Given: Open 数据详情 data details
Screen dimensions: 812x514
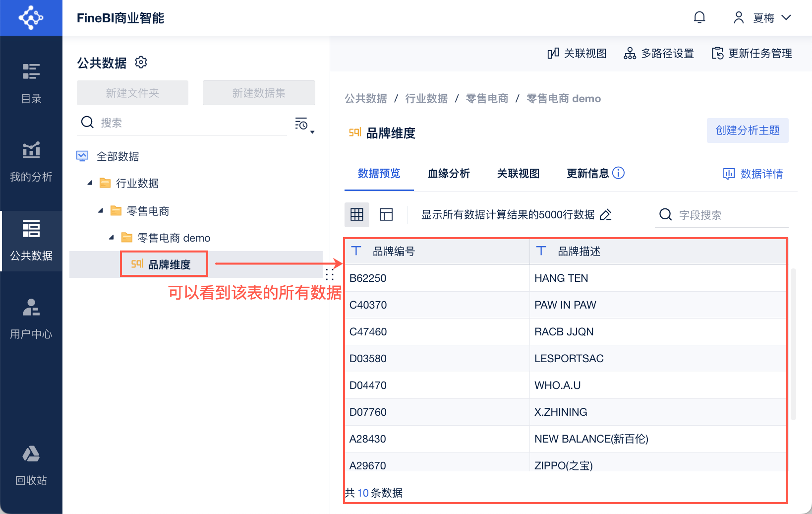Looking at the screenshot, I should click(753, 174).
